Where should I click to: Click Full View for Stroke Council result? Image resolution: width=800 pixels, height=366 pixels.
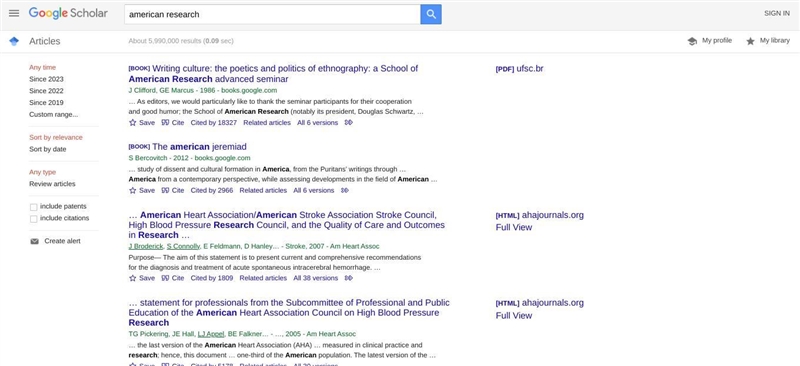click(x=514, y=227)
